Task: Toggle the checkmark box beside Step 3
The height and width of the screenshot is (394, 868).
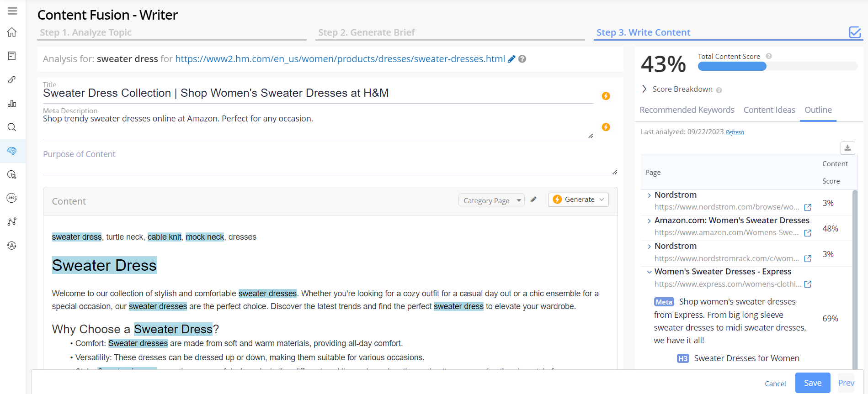Action: [854, 32]
